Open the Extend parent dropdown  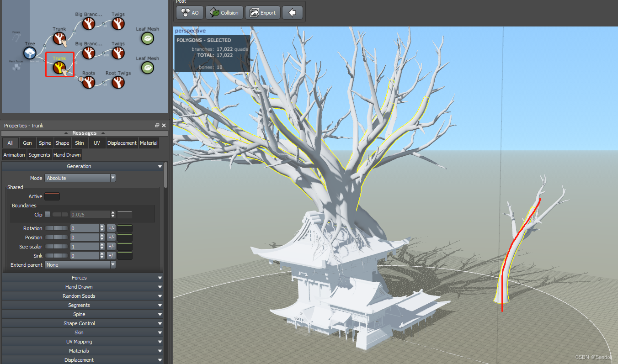point(80,264)
